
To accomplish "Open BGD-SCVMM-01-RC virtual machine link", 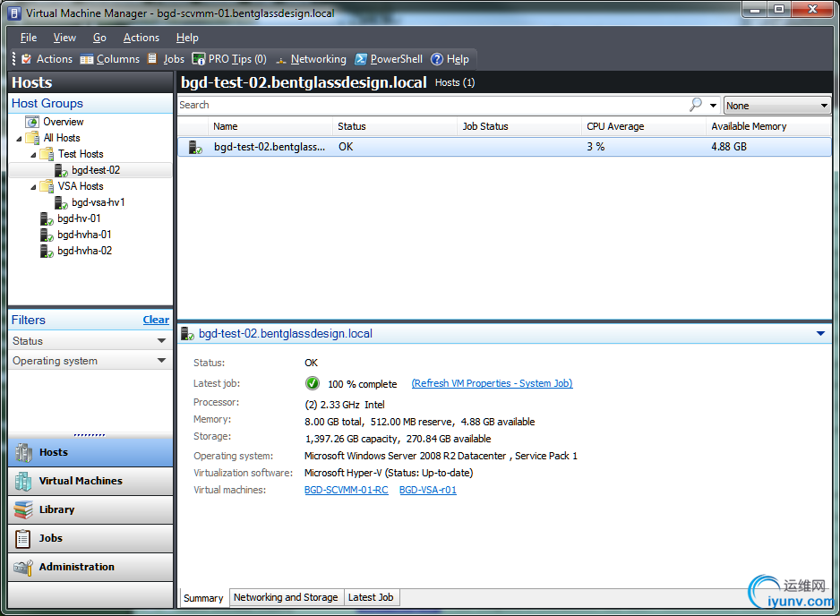I will coord(346,490).
